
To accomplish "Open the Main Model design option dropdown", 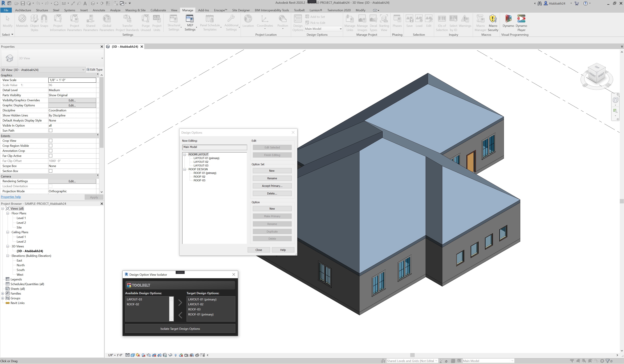I will [340, 29].
